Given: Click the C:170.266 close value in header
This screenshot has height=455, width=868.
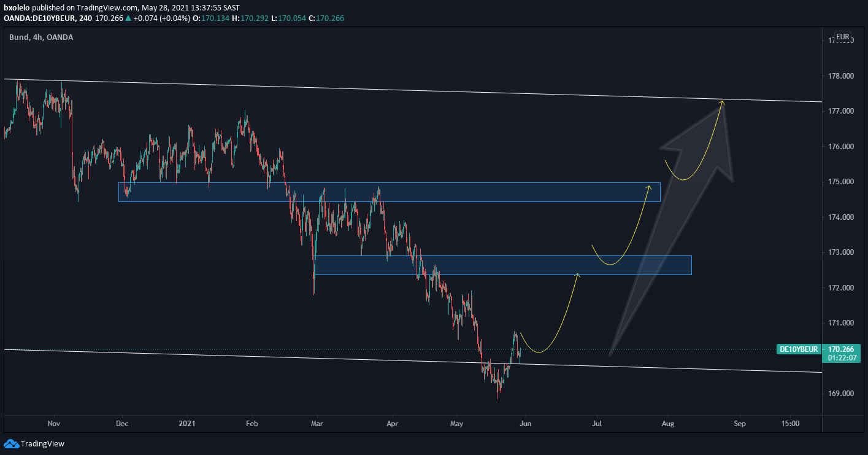Looking at the screenshot, I should coord(326,18).
